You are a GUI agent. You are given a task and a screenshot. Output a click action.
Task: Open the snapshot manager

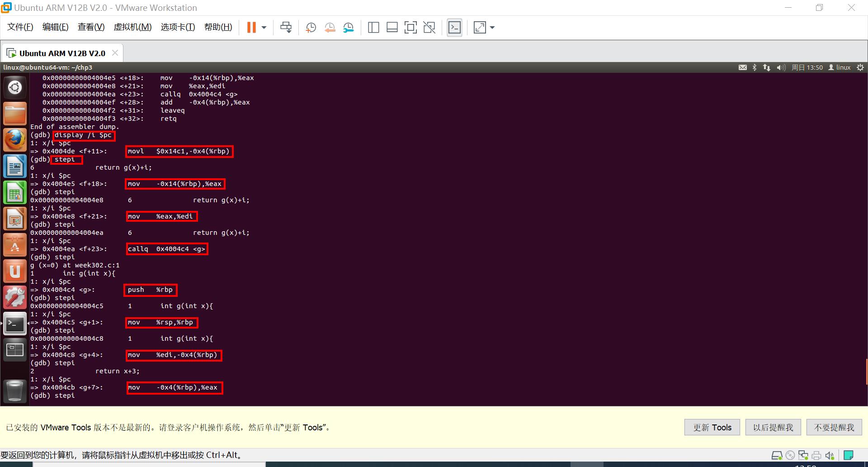click(348, 28)
